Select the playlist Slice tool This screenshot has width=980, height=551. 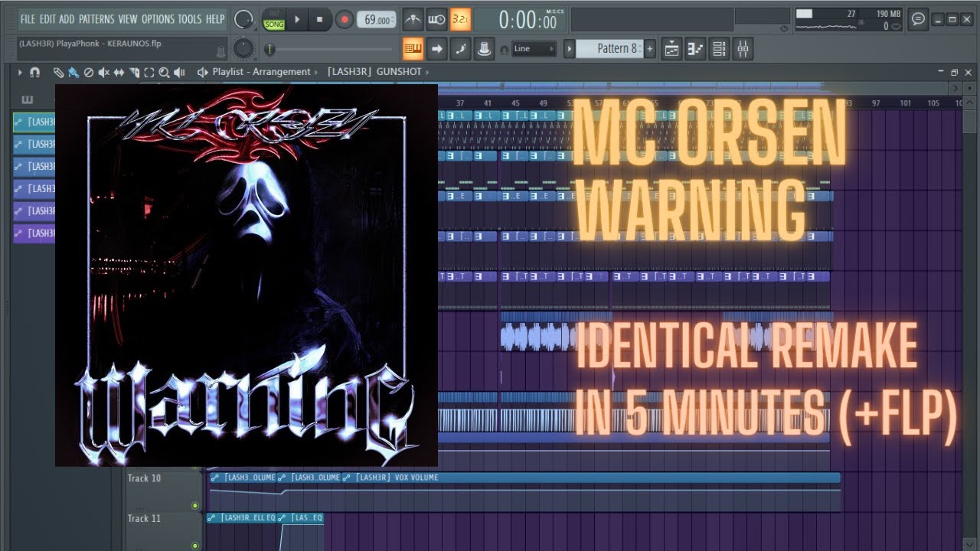(x=134, y=72)
